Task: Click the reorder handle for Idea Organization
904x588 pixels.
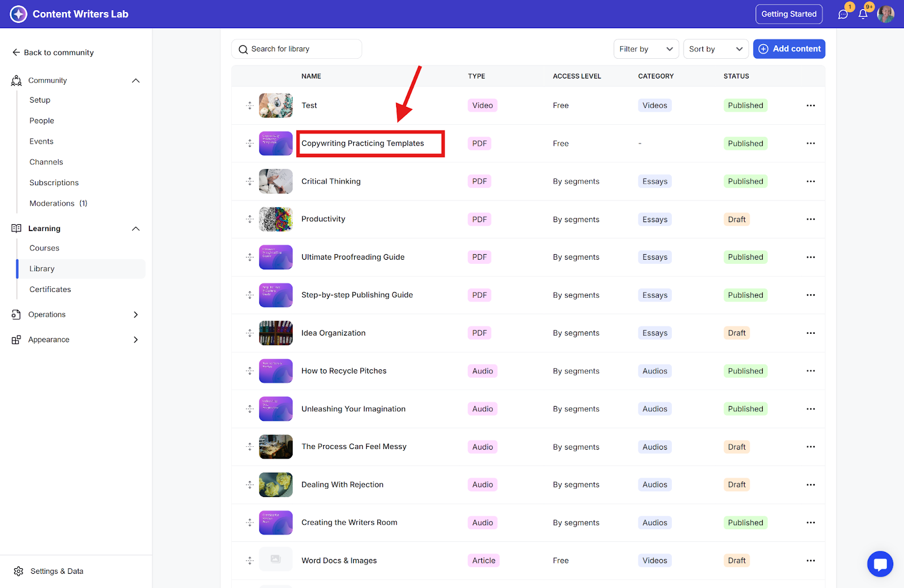Action: point(250,333)
